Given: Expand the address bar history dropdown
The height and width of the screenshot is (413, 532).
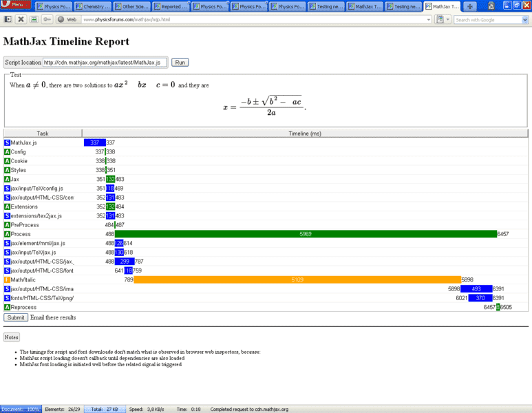Looking at the screenshot, I should point(429,20).
